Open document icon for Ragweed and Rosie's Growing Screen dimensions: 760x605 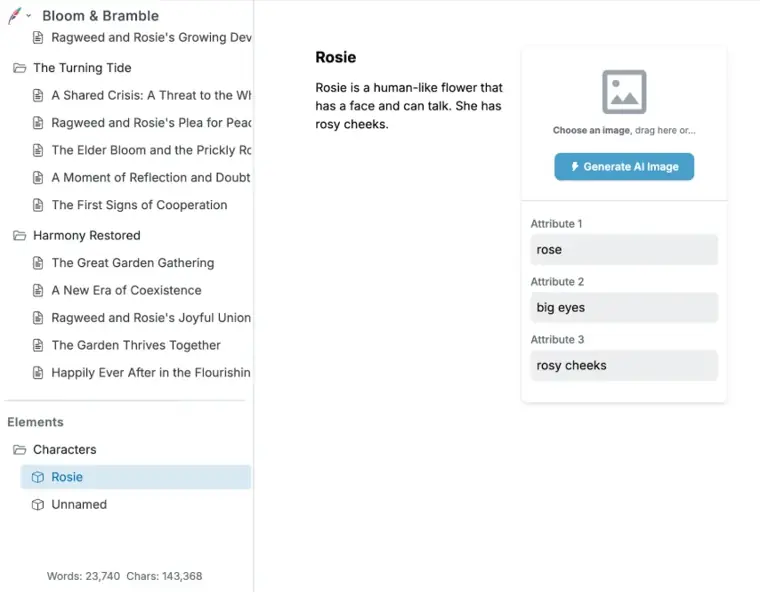point(38,37)
